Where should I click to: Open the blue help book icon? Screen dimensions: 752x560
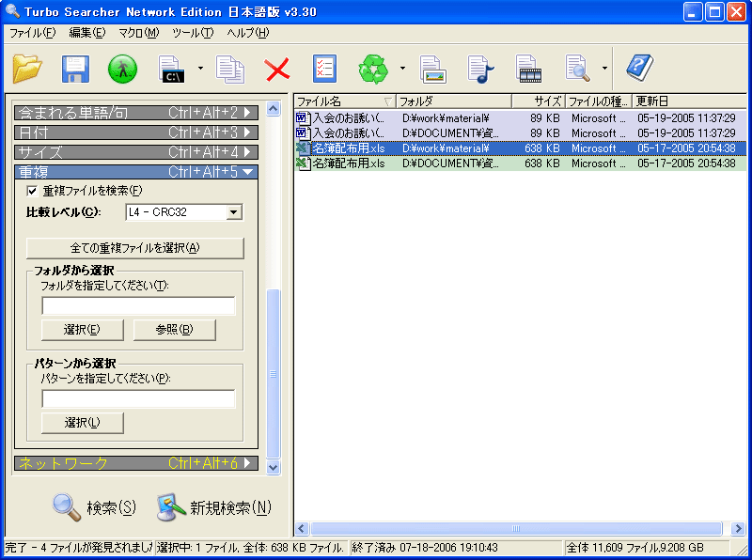(x=640, y=68)
